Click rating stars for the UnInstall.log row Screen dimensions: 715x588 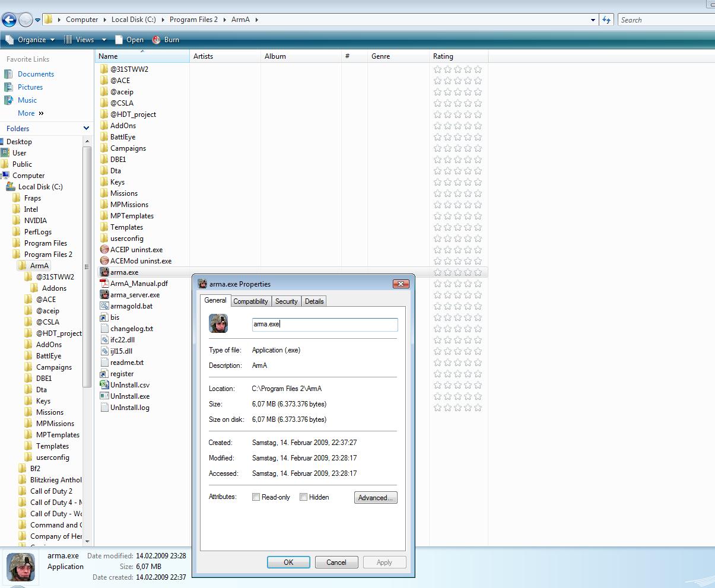point(457,408)
